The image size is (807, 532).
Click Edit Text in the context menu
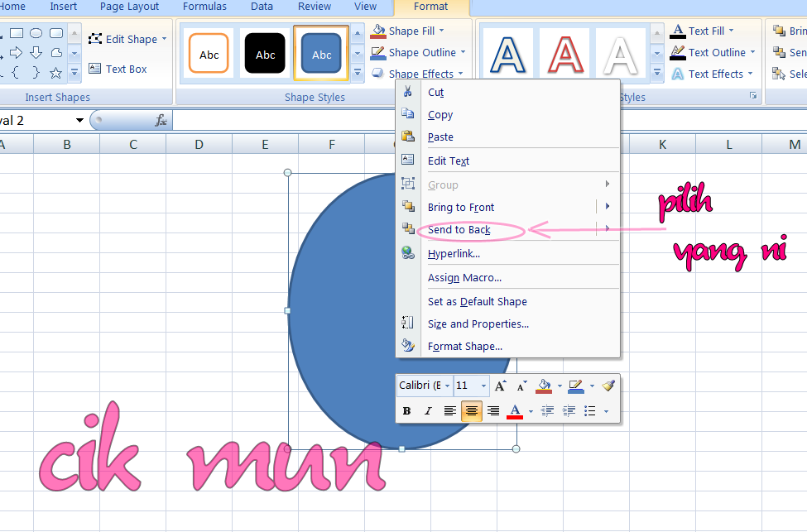[x=449, y=161]
